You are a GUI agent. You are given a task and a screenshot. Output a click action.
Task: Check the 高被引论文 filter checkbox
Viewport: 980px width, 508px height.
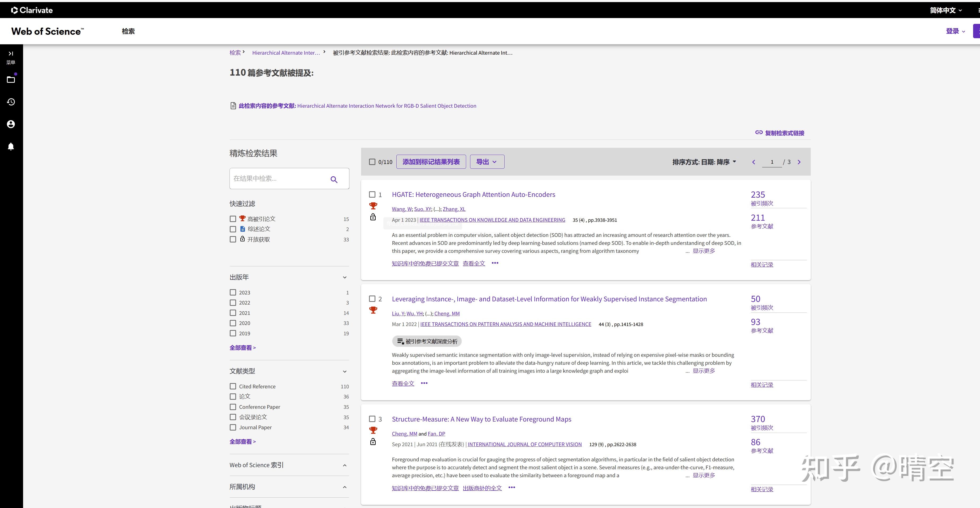click(x=233, y=219)
